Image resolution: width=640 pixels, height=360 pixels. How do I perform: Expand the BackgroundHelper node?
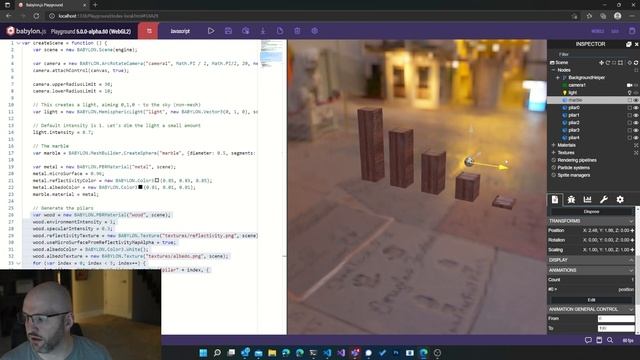tap(558, 78)
